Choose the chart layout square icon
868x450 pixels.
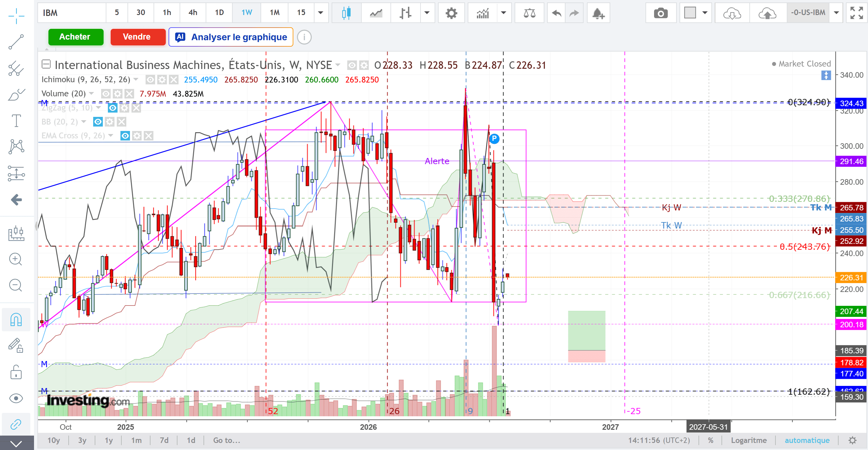click(690, 13)
